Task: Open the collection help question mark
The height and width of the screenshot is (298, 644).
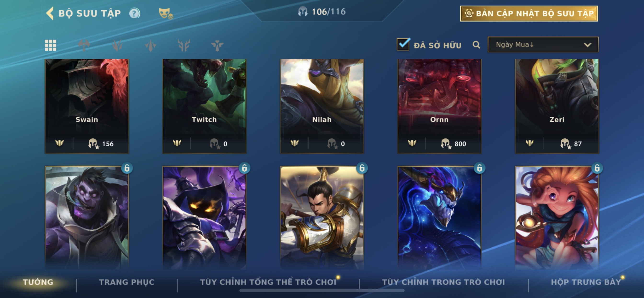Action: point(134,13)
